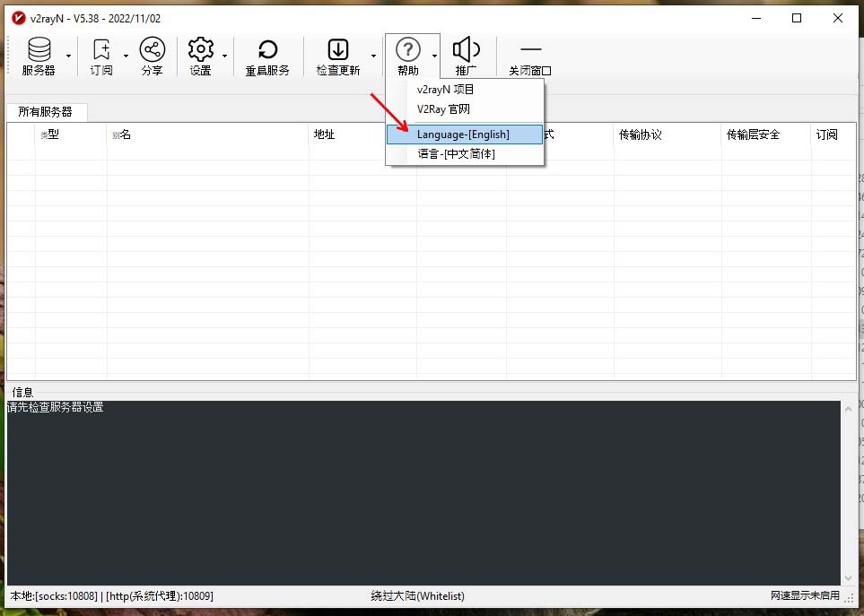Expand the Settings dropdown arrow

tap(224, 56)
